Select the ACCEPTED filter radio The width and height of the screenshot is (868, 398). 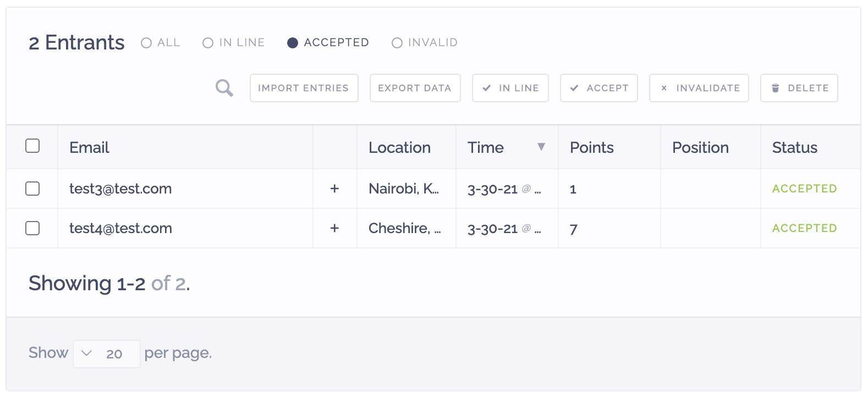pos(328,43)
